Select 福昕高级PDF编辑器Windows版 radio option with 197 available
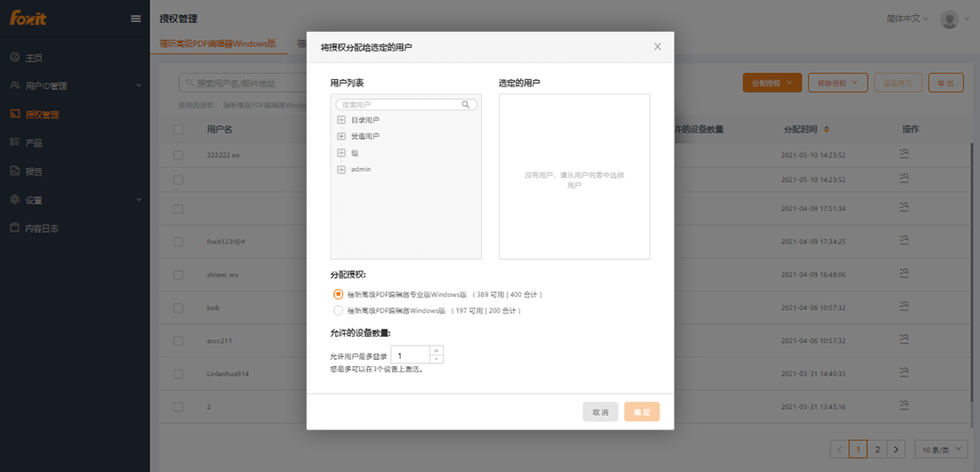Viewport: 980px width, 472px height. pos(339,310)
